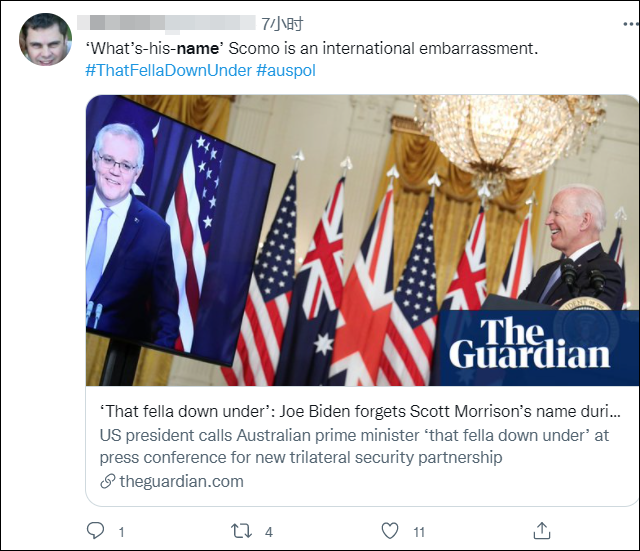Click the retweet count number 4
Image resolution: width=640 pixels, height=551 pixels.
click(269, 532)
